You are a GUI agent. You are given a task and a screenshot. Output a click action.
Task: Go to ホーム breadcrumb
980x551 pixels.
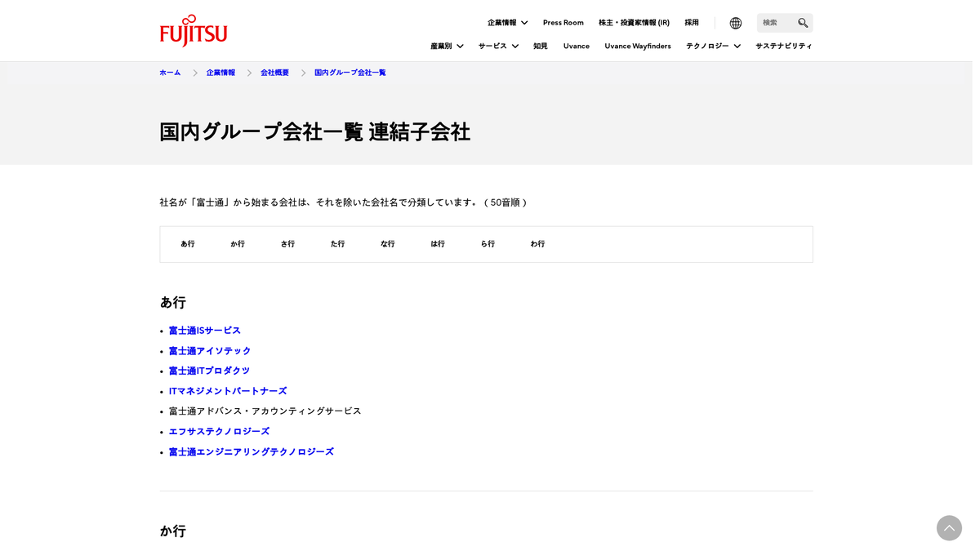pyautogui.click(x=170, y=73)
